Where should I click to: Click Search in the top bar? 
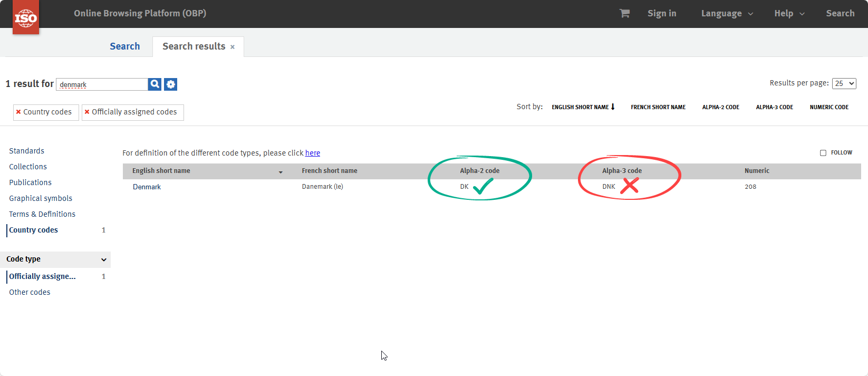pos(840,14)
